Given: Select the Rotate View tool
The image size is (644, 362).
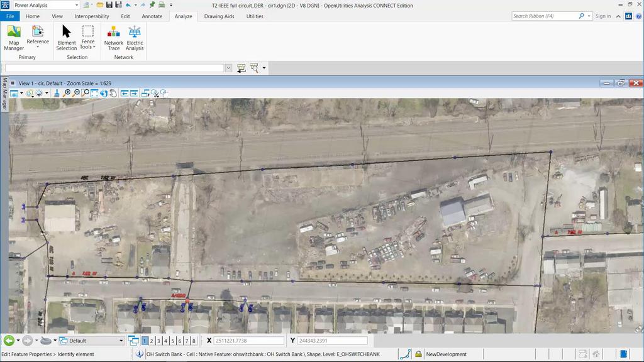Looking at the screenshot, I should pos(104,94).
